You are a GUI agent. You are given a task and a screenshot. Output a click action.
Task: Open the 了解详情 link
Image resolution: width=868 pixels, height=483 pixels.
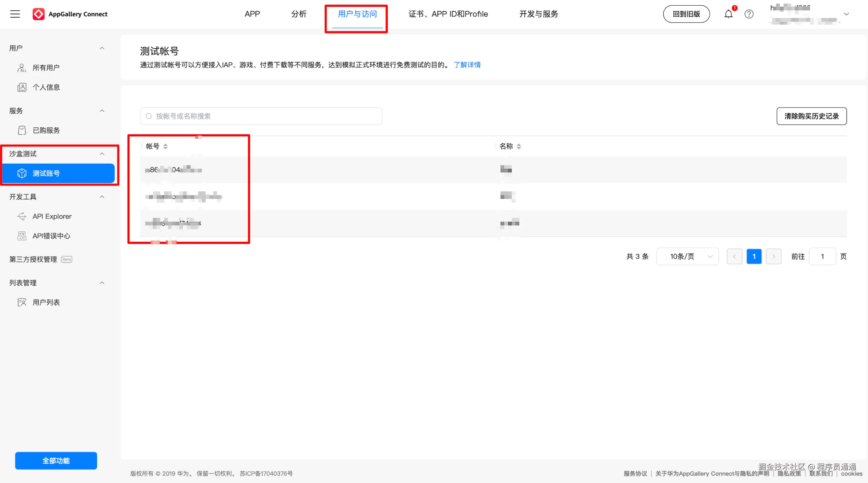tap(467, 65)
